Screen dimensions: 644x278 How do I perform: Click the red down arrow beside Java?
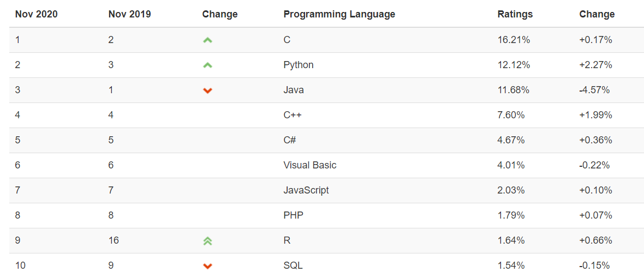coord(208,90)
